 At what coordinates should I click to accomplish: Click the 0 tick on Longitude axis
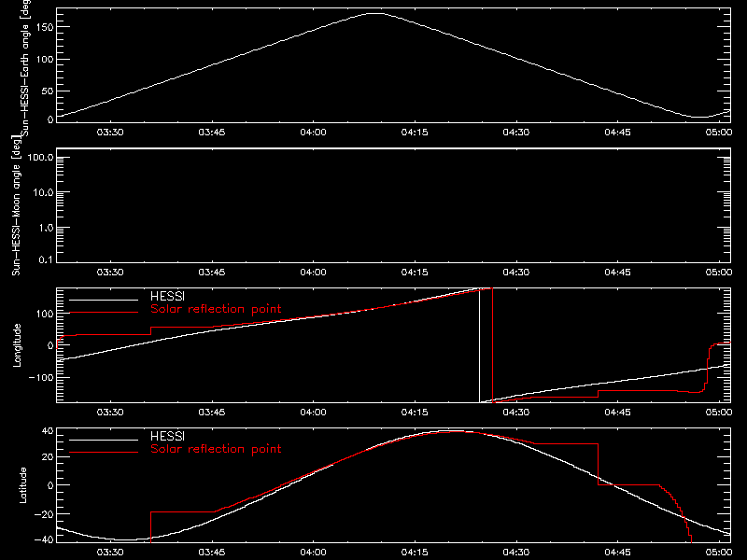click(x=50, y=345)
